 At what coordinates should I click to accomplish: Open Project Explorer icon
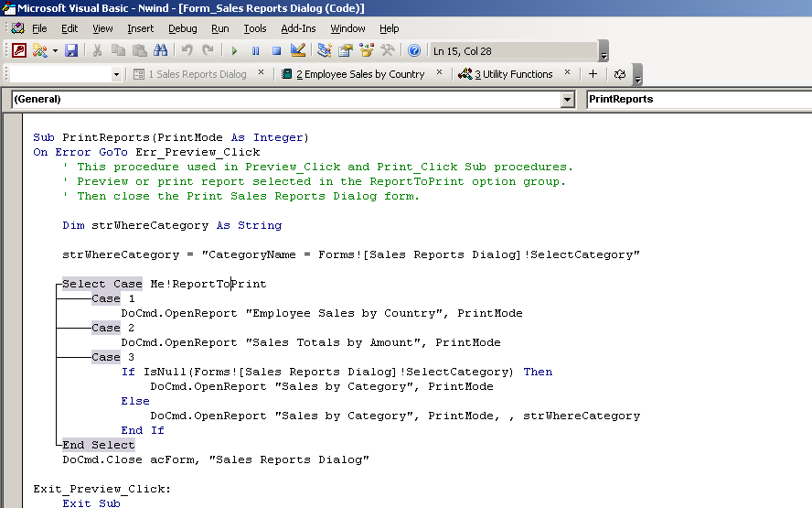click(325, 50)
